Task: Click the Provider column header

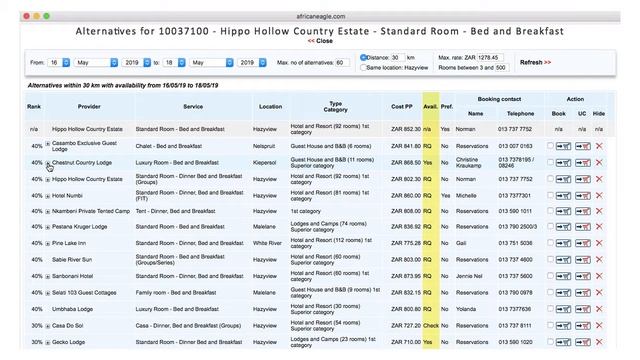Action: tap(89, 107)
